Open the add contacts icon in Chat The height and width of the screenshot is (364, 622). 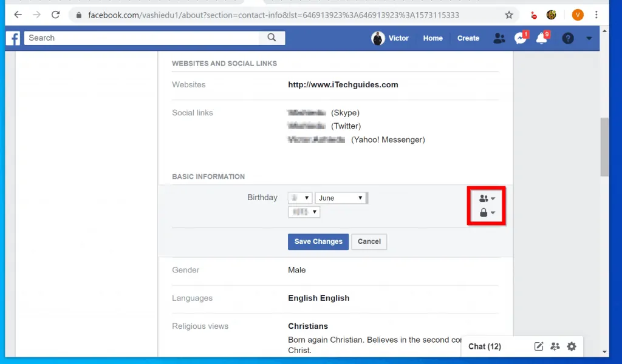[x=555, y=346]
